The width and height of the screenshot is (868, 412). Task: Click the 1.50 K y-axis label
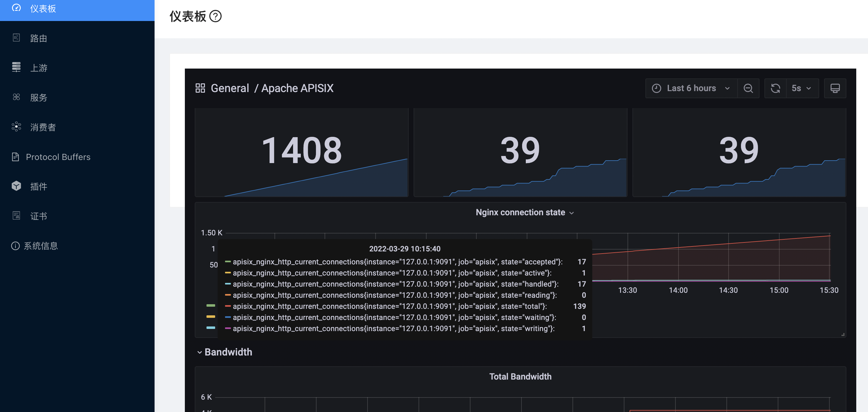[212, 233]
